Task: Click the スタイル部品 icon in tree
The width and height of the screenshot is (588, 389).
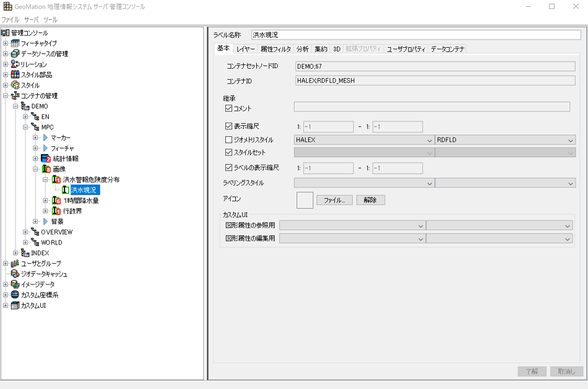Action: pos(15,75)
